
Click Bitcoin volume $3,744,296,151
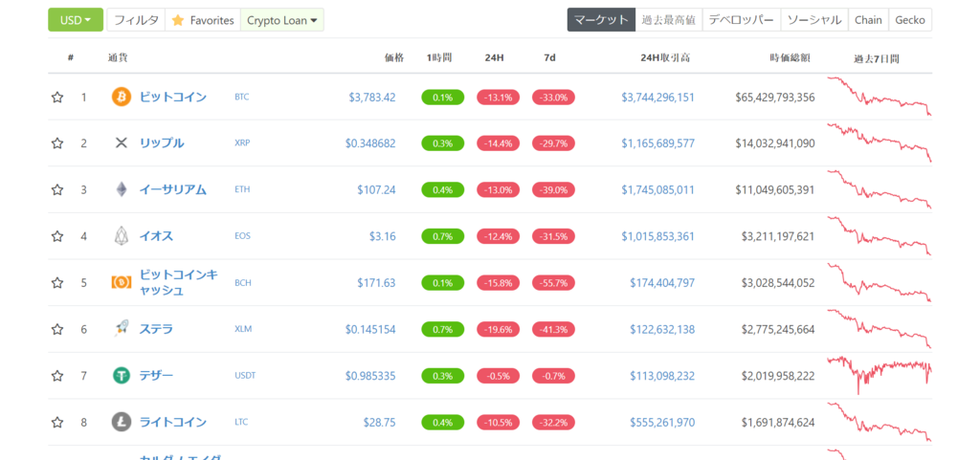pyautogui.click(x=657, y=98)
